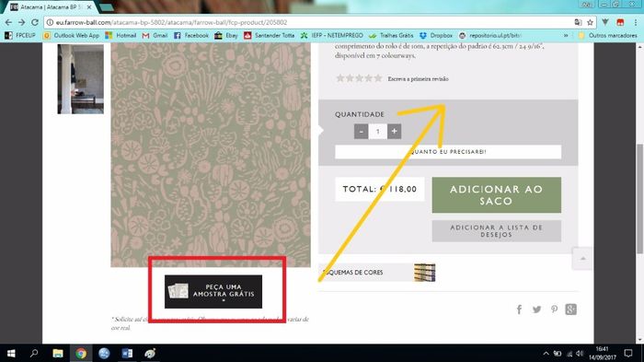
Task: Open the Ebay bookmark
Action: (226, 35)
